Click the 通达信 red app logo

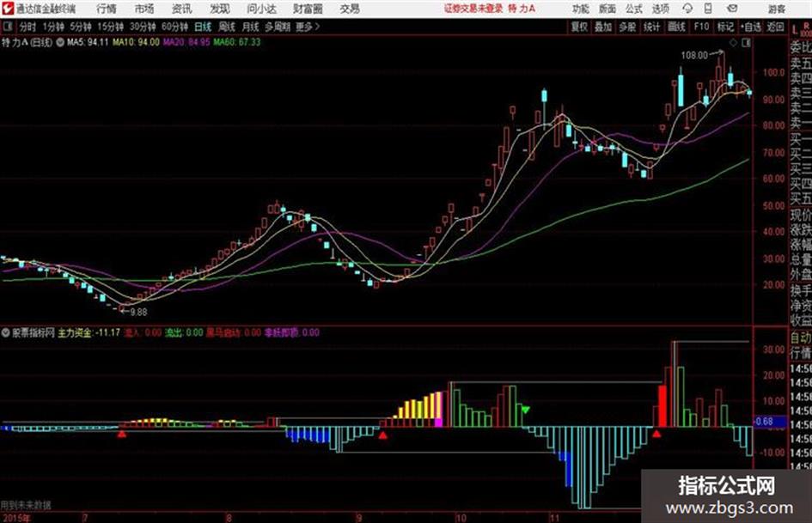click(8, 9)
